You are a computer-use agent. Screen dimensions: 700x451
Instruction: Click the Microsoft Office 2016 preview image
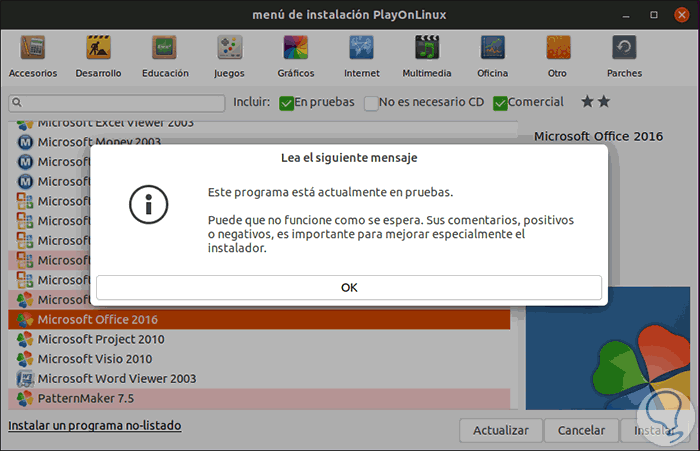click(608, 348)
